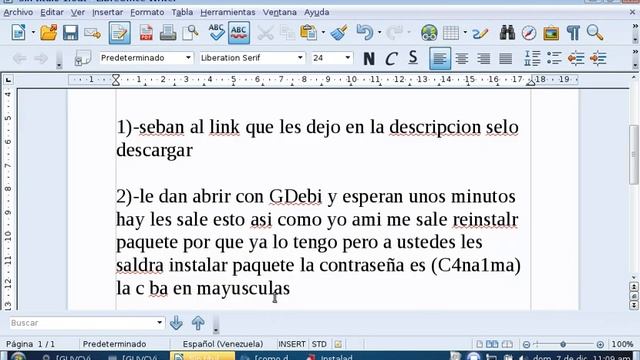640x360 pixels.
Task: Toggle the bulleted list
Action: pyautogui.click(x=554, y=58)
